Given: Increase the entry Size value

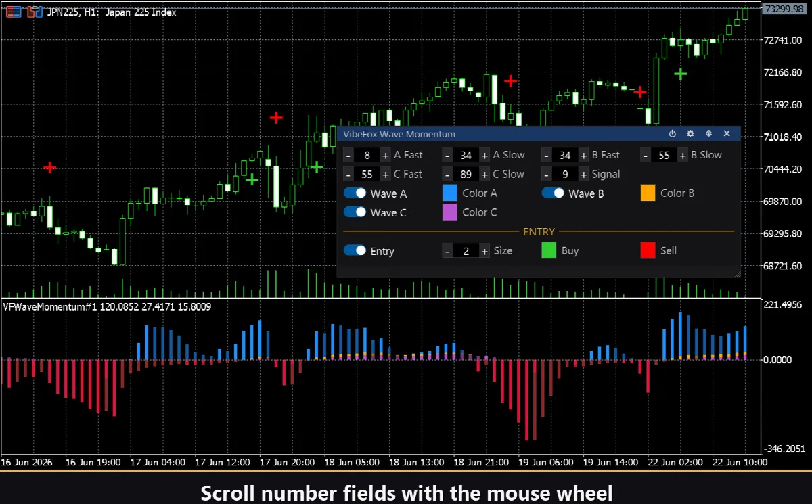Looking at the screenshot, I should (x=484, y=251).
